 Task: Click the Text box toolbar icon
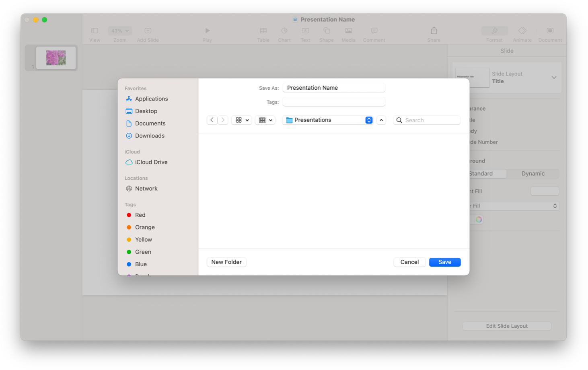click(305, 31)
